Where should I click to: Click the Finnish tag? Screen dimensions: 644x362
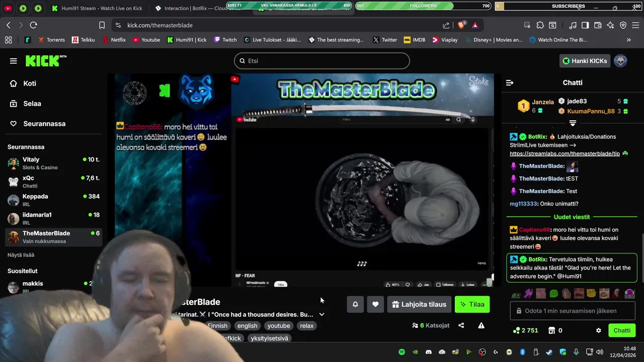click(x=217, y=326)
